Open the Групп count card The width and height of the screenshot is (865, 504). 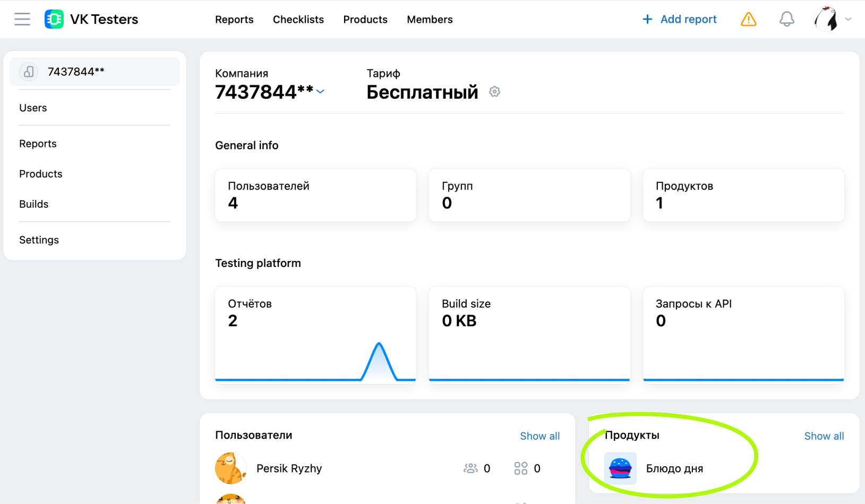click(529, 195)
